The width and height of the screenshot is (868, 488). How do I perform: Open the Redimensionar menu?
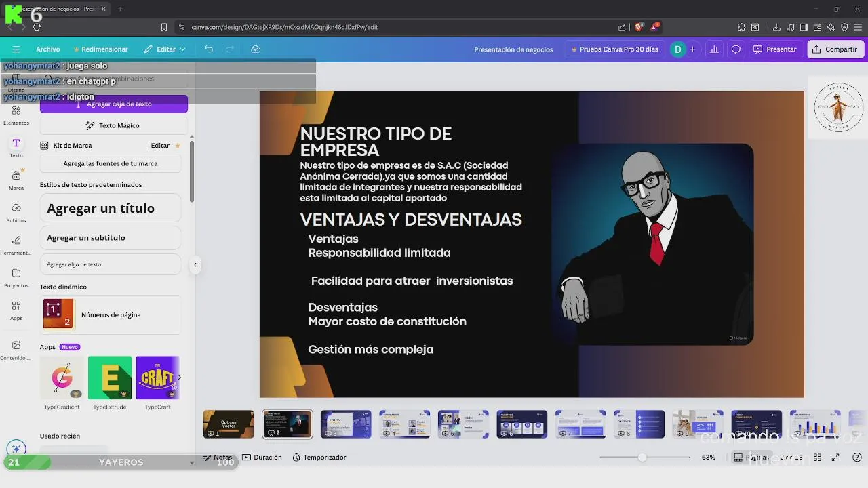tap(100, 49)
